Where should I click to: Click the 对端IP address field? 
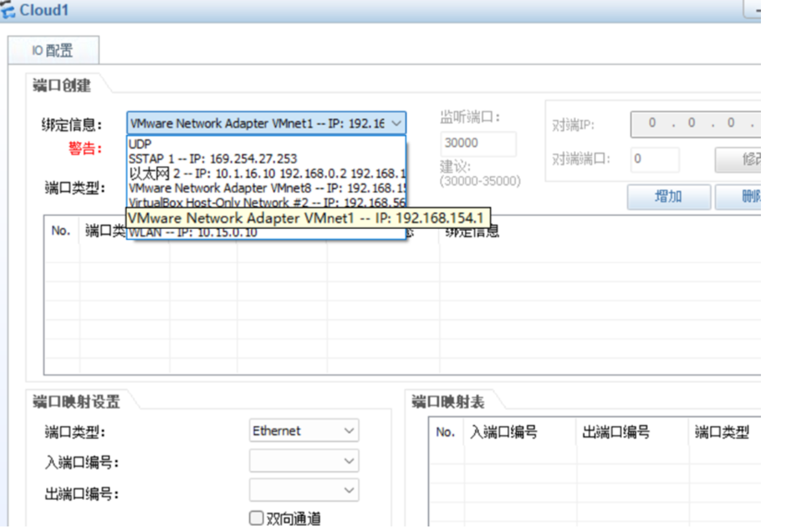(x=695, y=123)
